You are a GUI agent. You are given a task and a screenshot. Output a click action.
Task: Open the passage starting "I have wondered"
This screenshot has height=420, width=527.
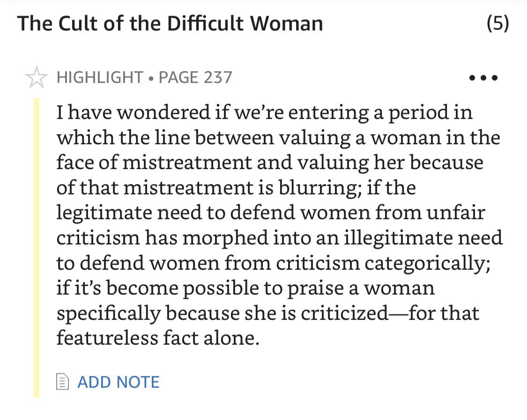(264, 112)
